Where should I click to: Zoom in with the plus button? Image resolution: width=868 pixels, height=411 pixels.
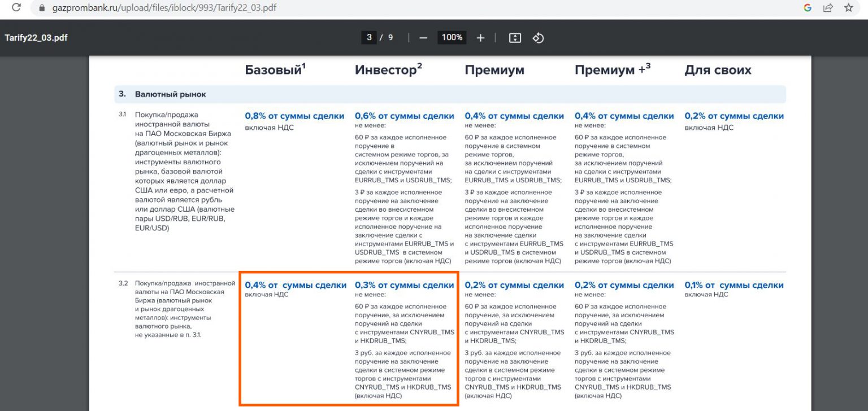(480, 38)
